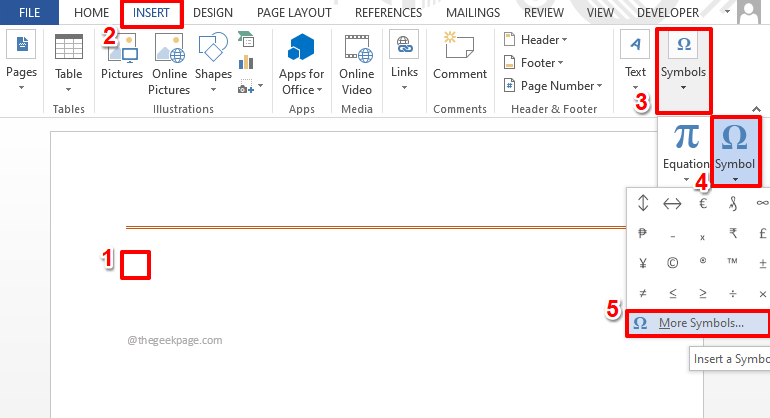Open the FILE backstage menu

29,13
